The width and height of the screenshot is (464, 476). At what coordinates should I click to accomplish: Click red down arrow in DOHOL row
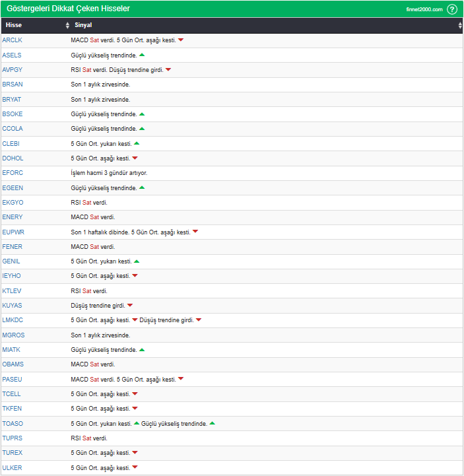tap(135, 158)
